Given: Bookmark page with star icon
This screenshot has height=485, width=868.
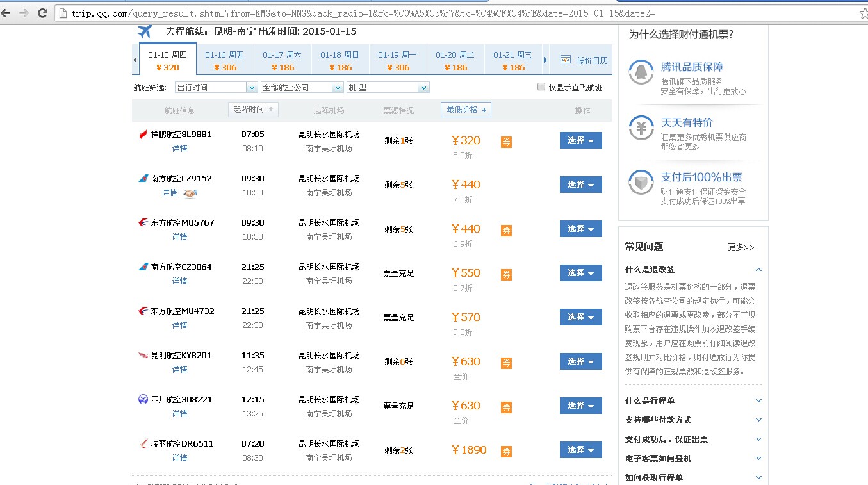Looking at the screenshot, I should pyautogui.click(x=864, y=13).
